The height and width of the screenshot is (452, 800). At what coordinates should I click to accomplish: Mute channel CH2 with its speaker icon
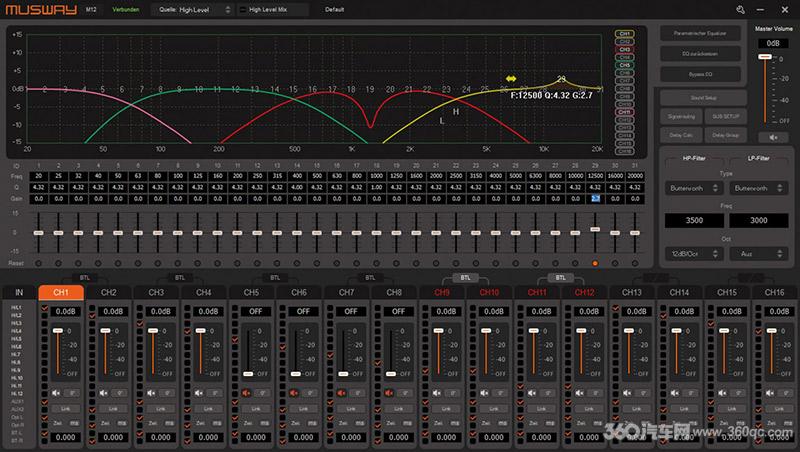104,393
